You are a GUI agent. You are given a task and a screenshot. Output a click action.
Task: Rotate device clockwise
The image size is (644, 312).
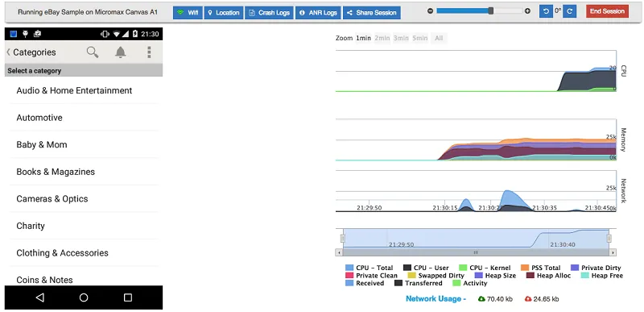tap(569, 11)
